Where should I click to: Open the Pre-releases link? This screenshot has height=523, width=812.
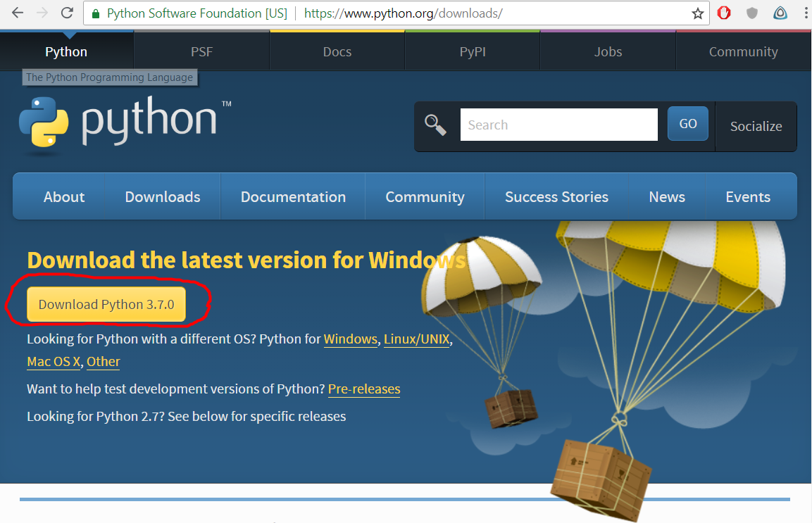(x=364, y=389)
